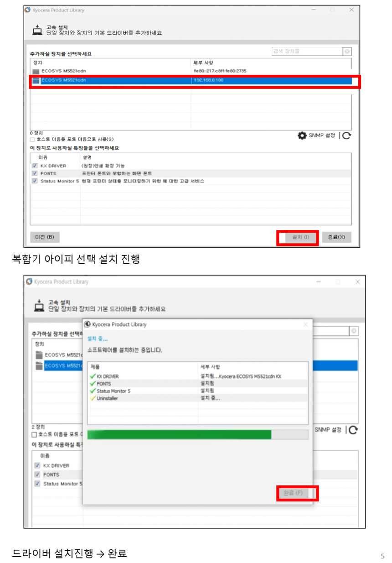
Task: Click the 완료 (F) finish button
Action: coord(293,493)
